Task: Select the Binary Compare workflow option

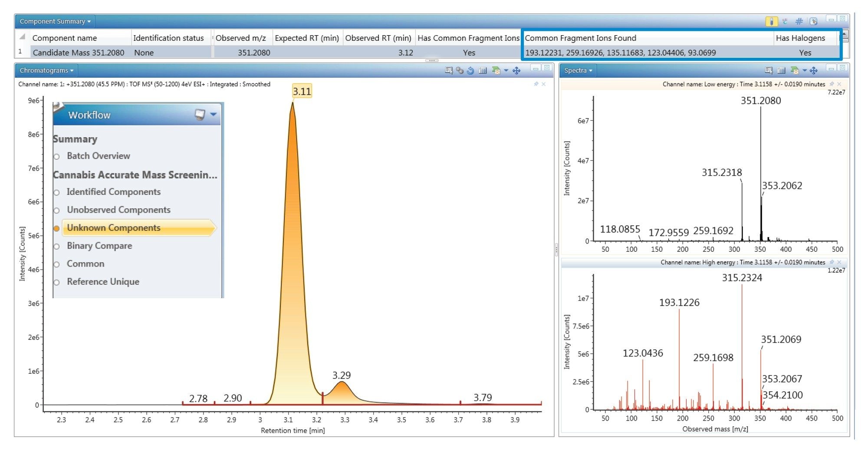Action: pyautogui.click(x=99, y=246)
